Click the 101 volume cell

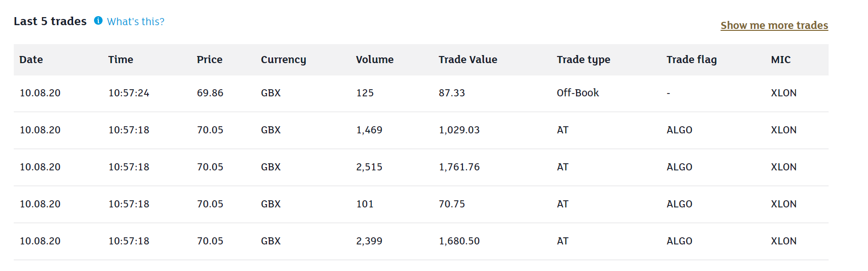[x=365, y=204]
